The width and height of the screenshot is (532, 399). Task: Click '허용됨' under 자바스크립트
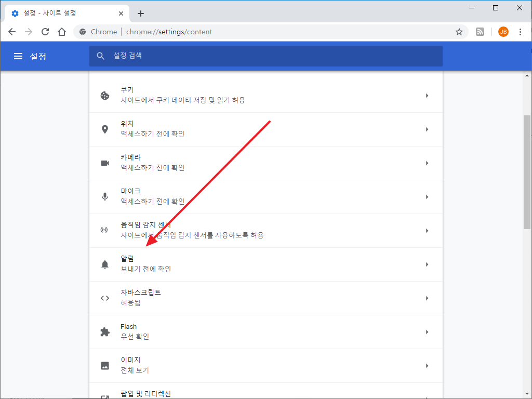tap(130, 303)
